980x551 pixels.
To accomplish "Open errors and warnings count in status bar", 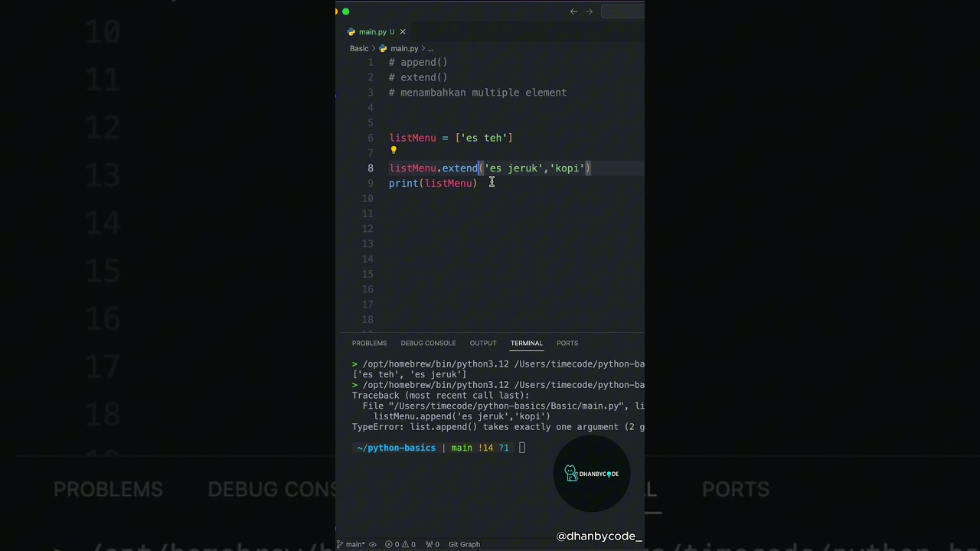I will [x=400, y=544].
